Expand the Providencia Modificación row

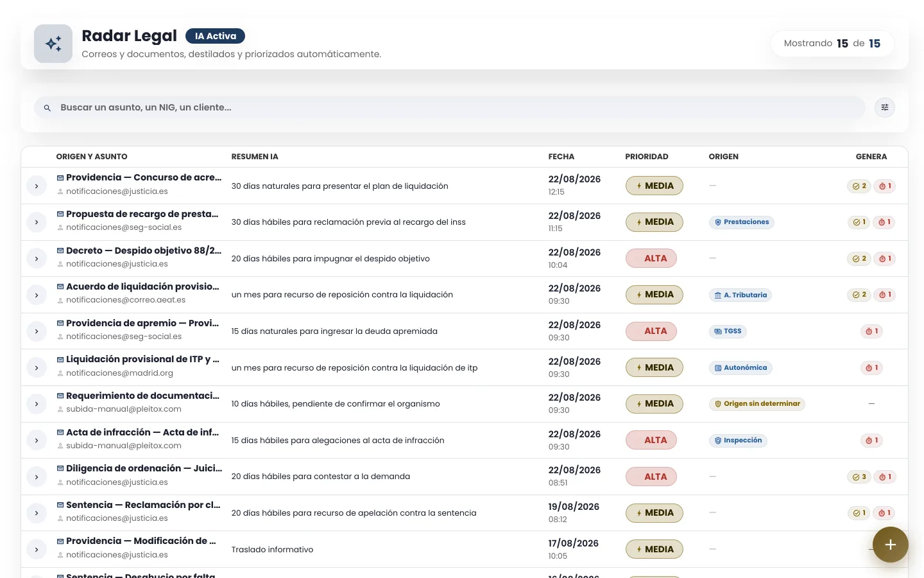(x=37, y=550)
